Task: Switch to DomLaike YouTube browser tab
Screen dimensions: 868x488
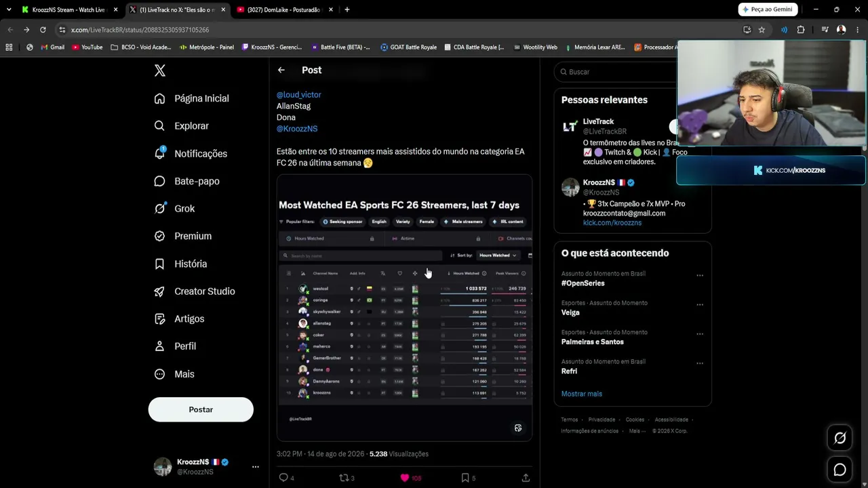Action: (283, 9)
